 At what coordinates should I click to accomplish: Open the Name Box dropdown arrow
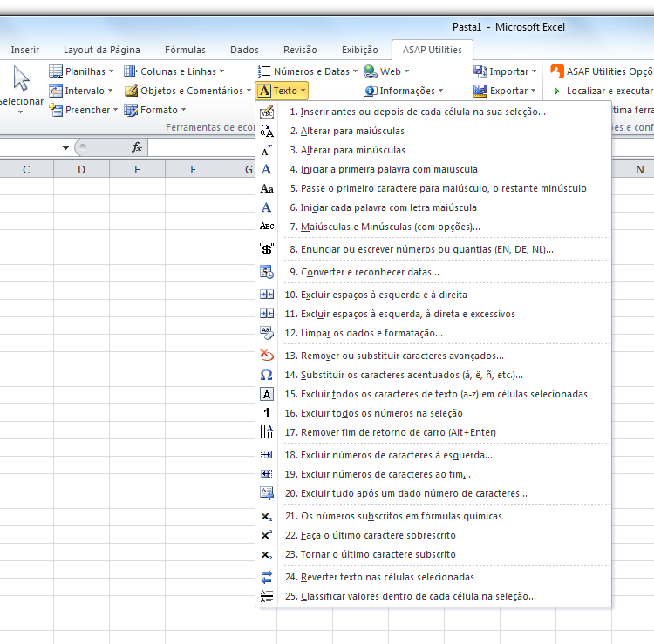[65, 147]
